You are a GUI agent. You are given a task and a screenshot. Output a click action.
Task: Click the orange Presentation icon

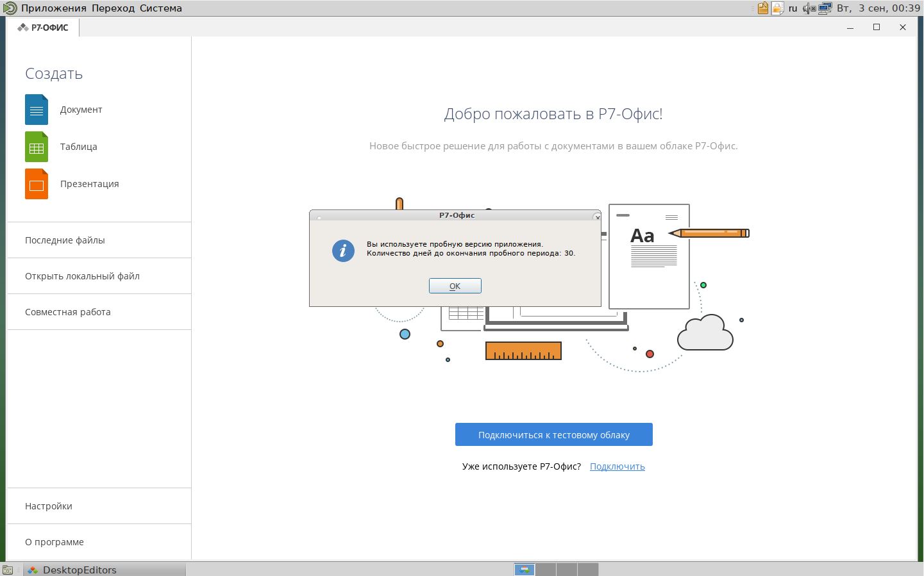(37, 184)
